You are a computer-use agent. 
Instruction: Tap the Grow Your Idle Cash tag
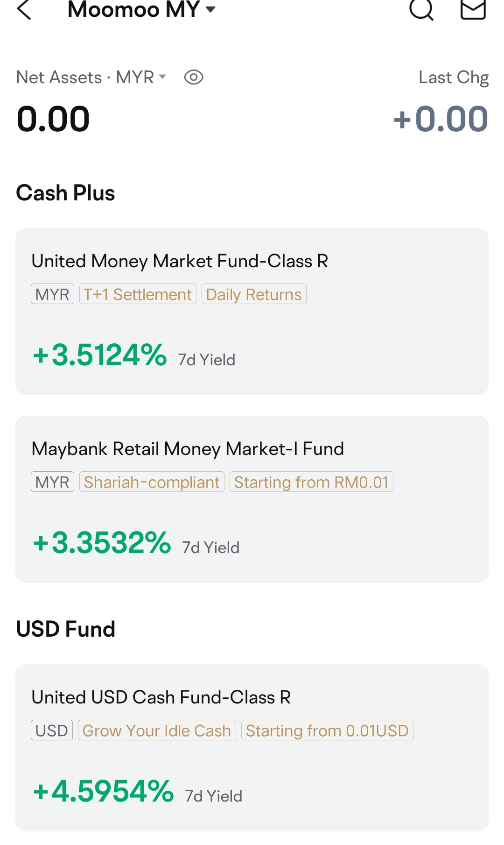click(157, 731)
